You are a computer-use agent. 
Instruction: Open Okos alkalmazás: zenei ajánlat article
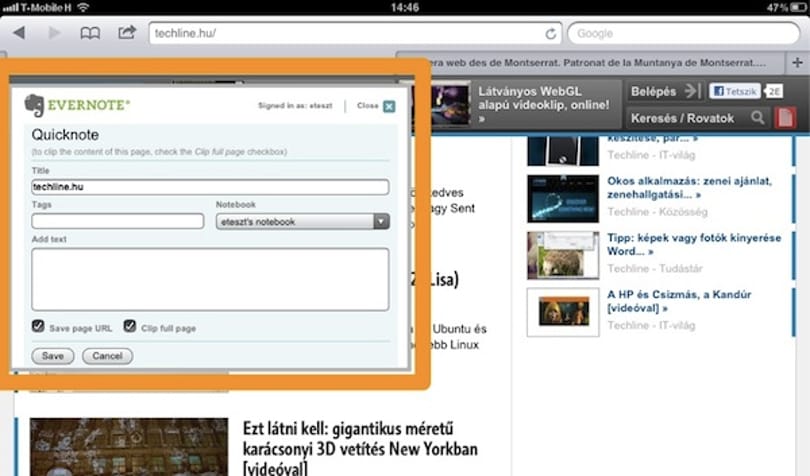(689, 188)
